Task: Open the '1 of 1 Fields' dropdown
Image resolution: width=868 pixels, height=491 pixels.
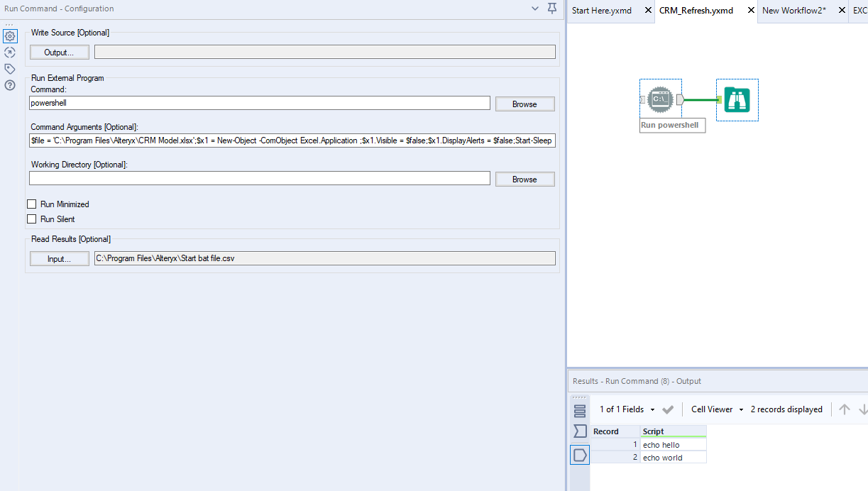Action: point(628,409)
